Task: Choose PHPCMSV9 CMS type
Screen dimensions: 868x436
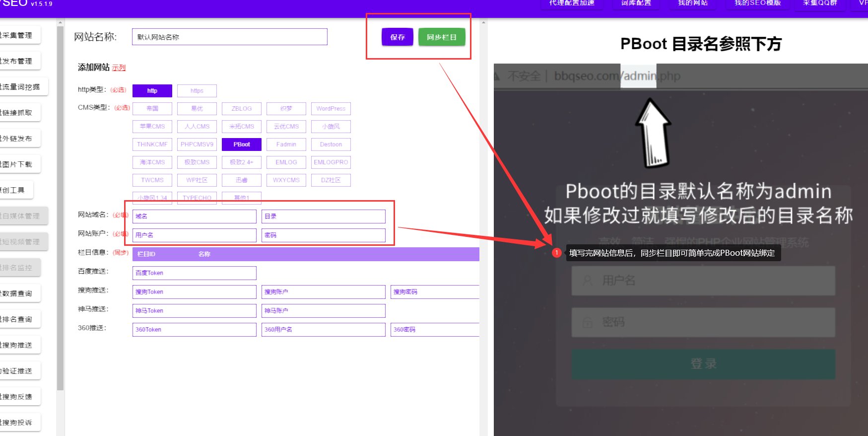Action: (197, 145)
